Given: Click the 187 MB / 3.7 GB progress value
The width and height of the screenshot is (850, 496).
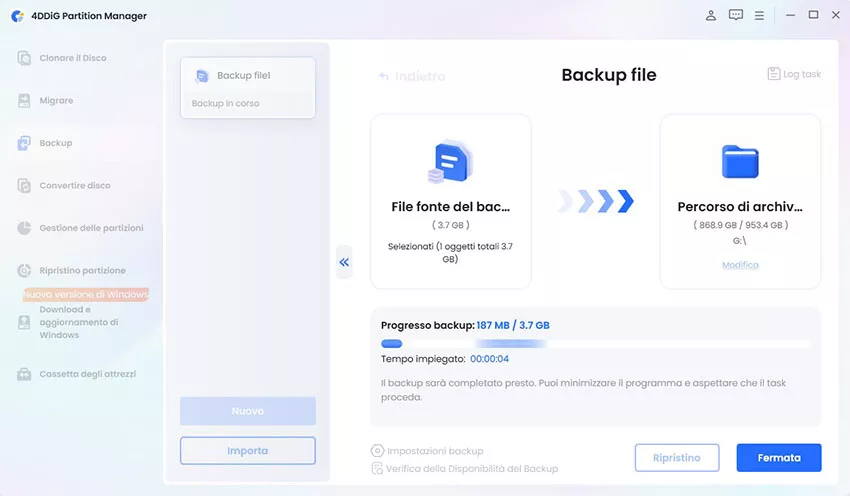Looking at the screenshot, I should [513, 325].
